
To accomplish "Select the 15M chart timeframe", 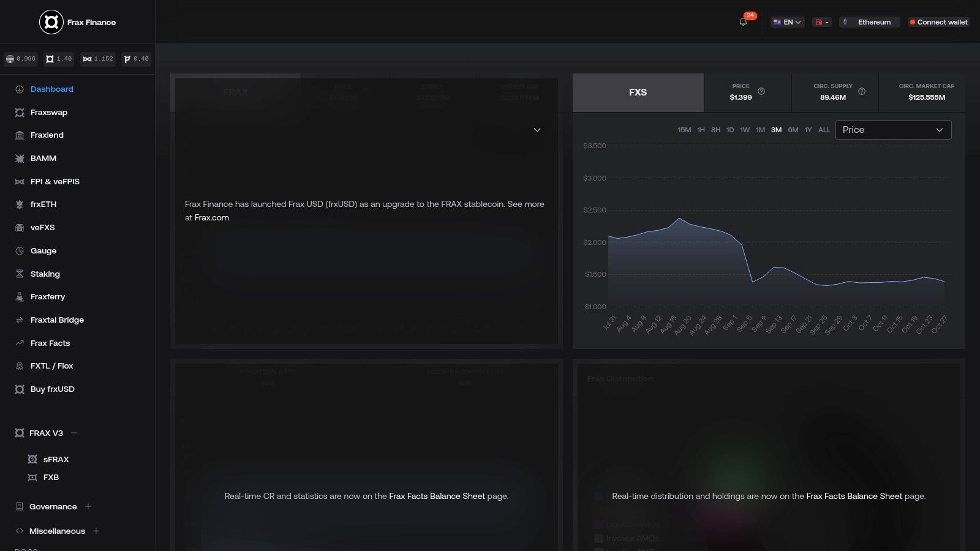I will click(684, 130).
